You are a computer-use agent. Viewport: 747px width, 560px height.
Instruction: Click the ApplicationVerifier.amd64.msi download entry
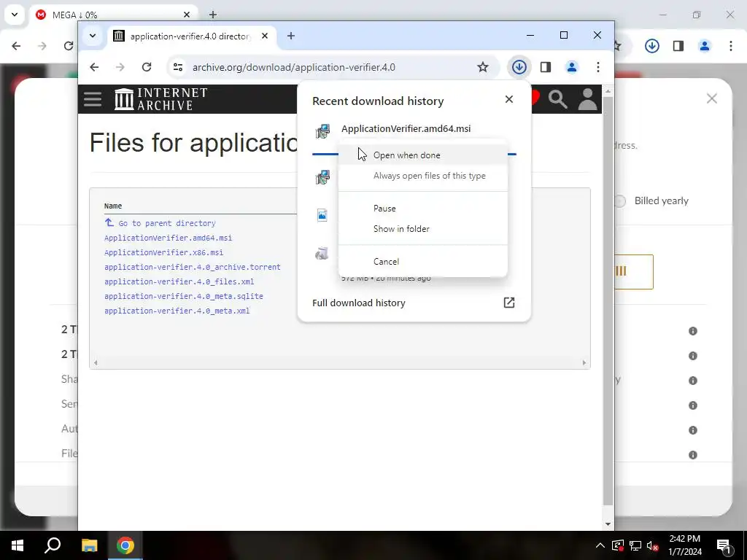(x=406, y=128)
